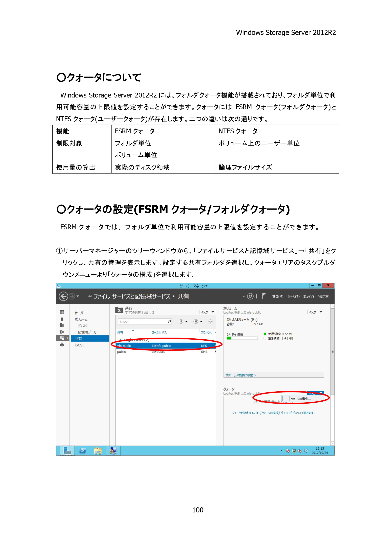Click the printer icon in the sidebar
The height and width of the screenshot is (555, 392).
click(62, 345)
